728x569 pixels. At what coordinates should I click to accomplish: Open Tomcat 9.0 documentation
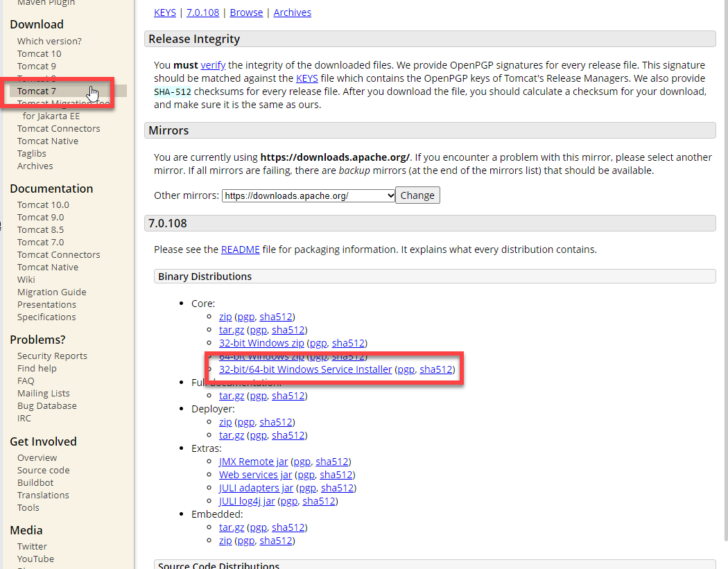pyautogui.click(x=40, y=217)
